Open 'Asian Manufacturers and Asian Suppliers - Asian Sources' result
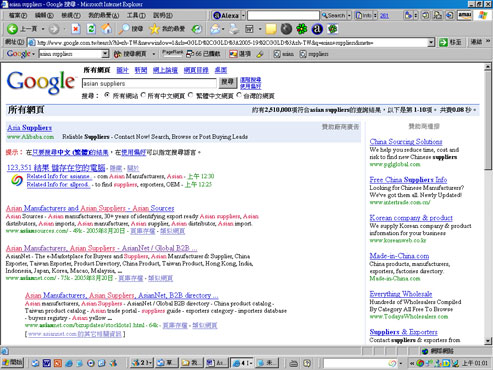This screenshot has width=493, height=370. 90,208
